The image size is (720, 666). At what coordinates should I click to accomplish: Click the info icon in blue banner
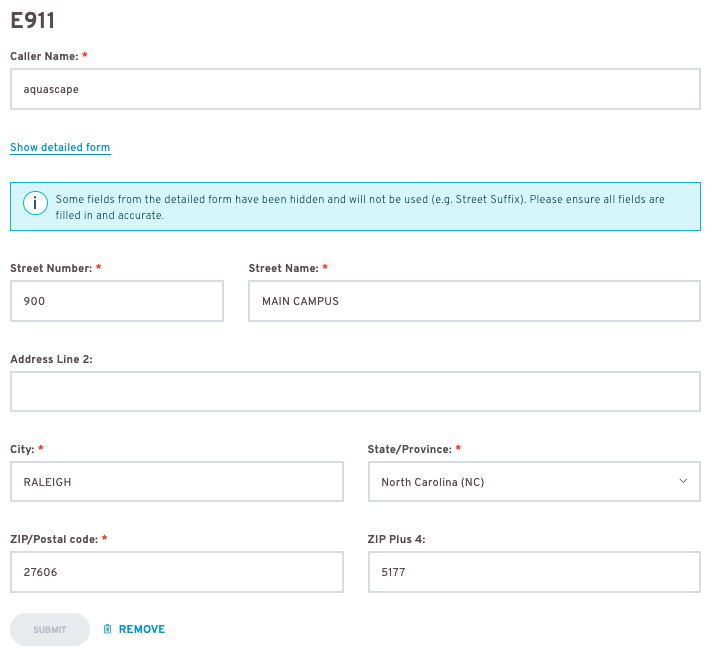pyautogui.click(x=35, y=203)
